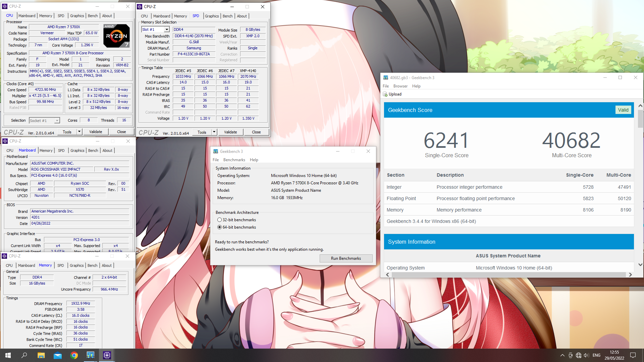Click Validate in CPU tab window
Viewport: 644px width, 362px height.
(96, 132)
